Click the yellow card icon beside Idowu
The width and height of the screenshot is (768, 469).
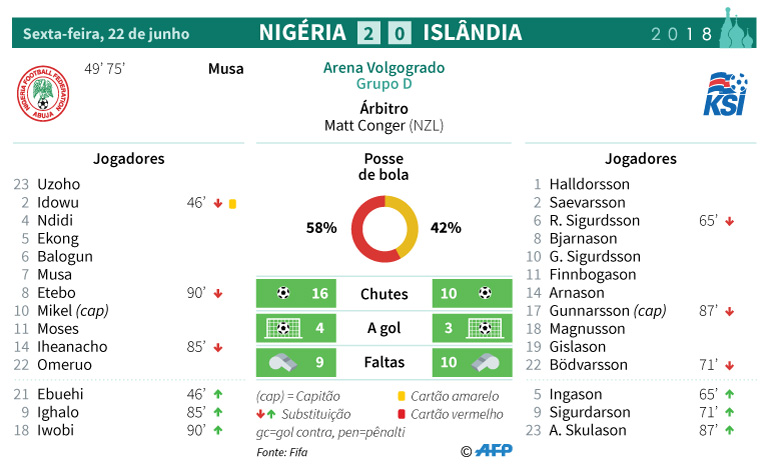[x=233, y=204]
